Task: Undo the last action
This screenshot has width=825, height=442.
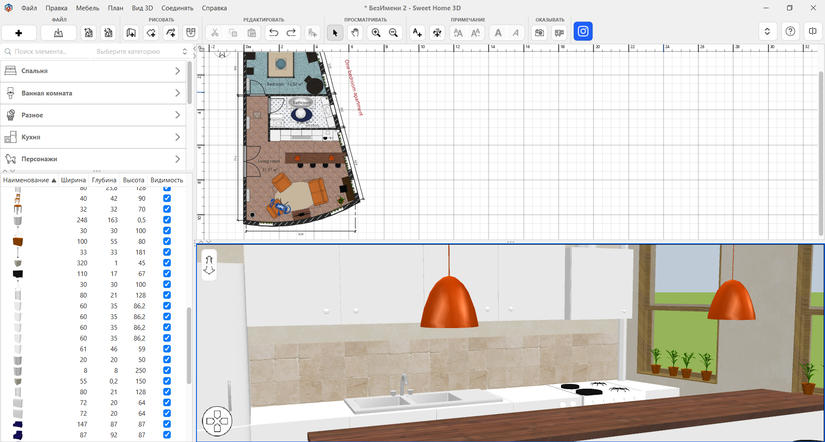Action: pos(273,33)
